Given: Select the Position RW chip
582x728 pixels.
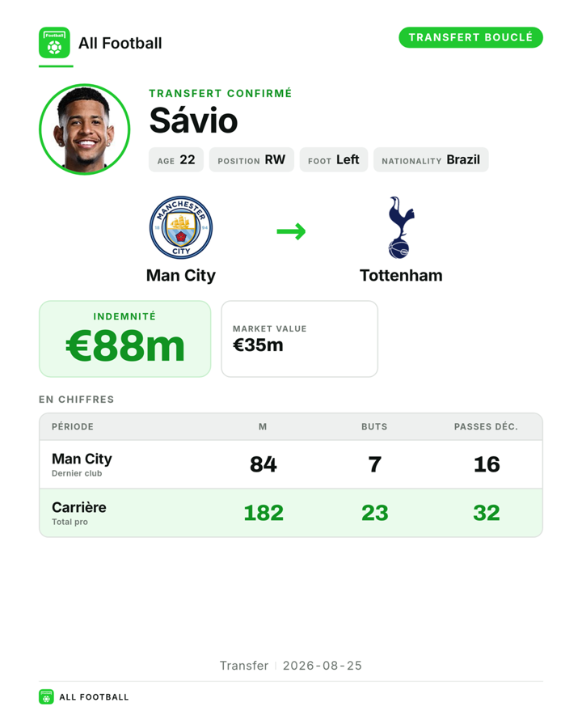Looking at the screenshot, I should click(251, 159).
